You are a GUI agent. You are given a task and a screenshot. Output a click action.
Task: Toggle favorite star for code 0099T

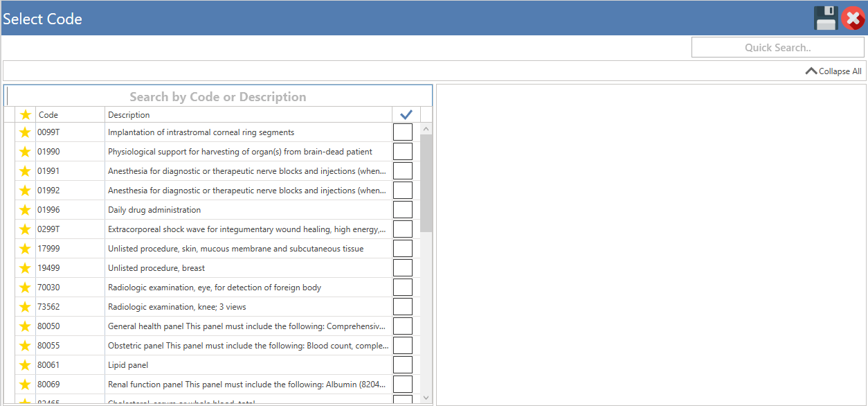[26, 132]
